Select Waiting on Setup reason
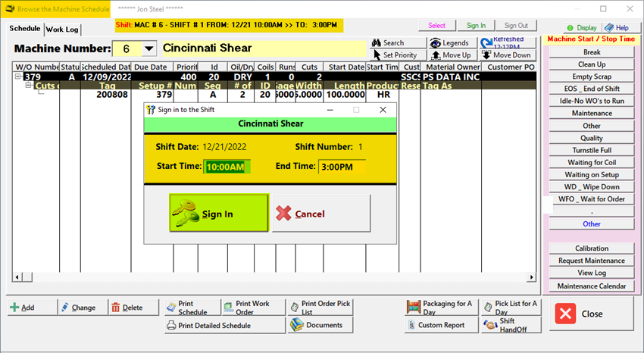Image resolution: width=644 pixels, height=353 pixels. click(592, 175)
